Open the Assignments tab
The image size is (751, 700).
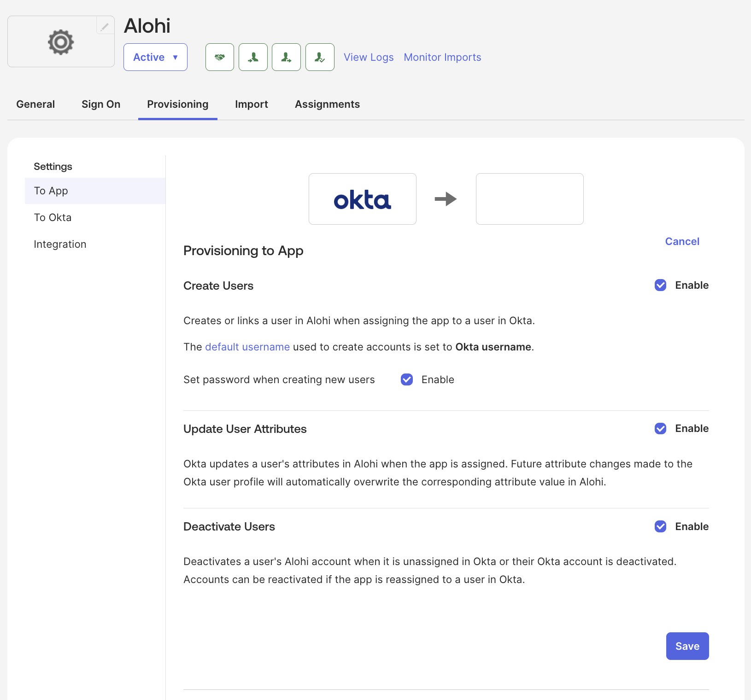pyautogui.click(x=327, y=104)
